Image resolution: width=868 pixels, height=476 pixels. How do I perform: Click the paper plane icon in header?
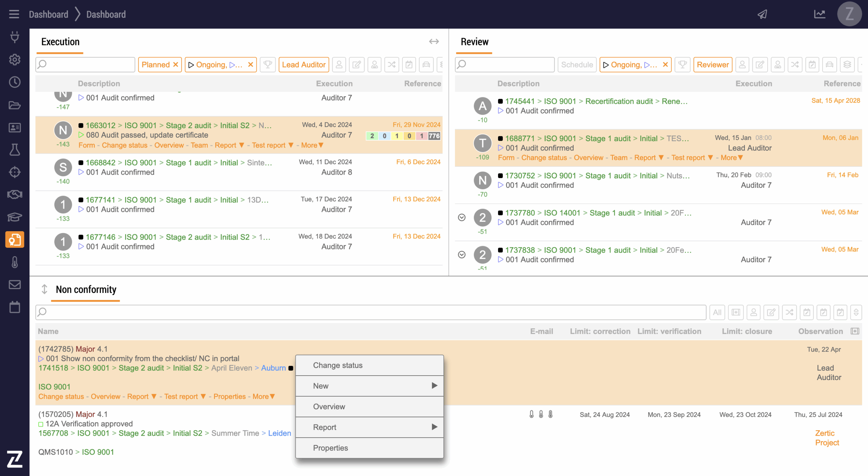763,14
